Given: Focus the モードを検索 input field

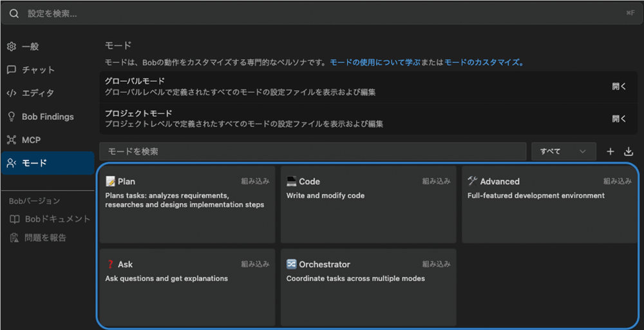Looking at the screenshot, I should (313, 151).
